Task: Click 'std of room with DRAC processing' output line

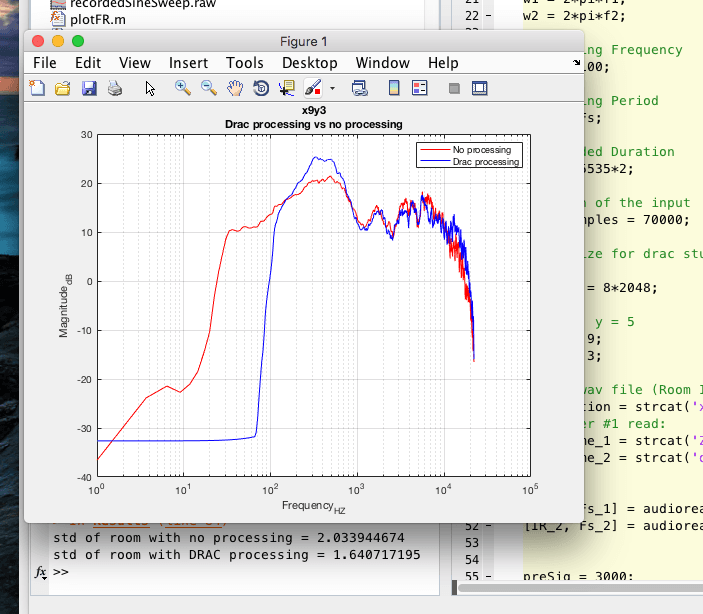Action: pyautogui.click(x=236, y=555)
